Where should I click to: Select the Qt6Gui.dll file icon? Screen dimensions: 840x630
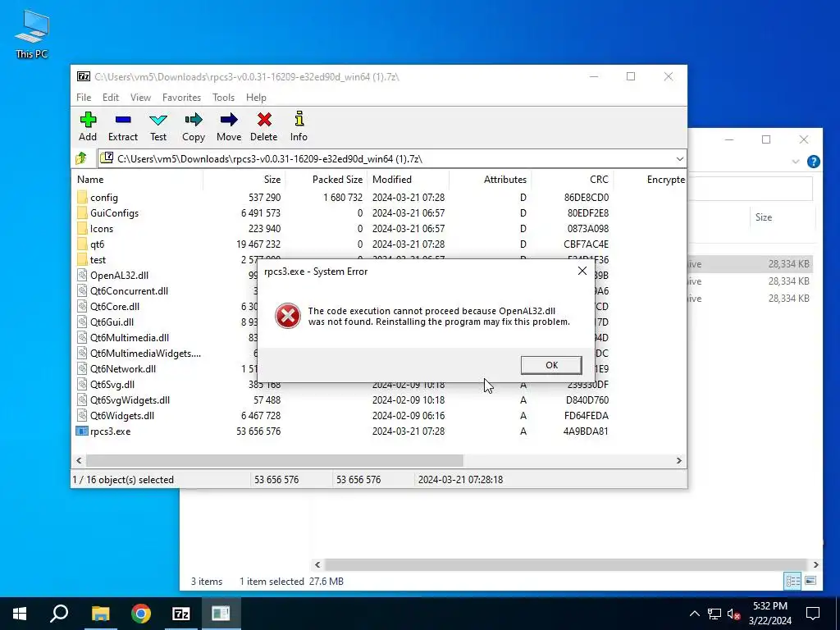pyautogui.click(x=82, y=322)
